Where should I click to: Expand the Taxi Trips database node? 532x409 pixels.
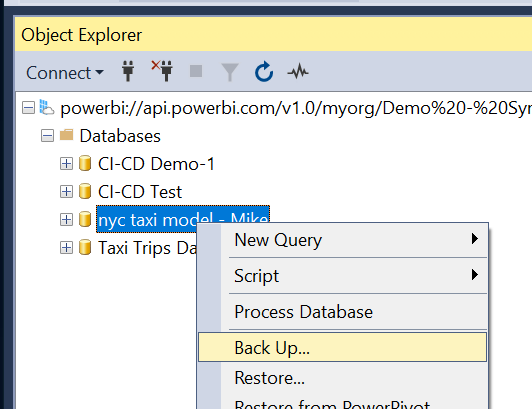pos(66,248)
